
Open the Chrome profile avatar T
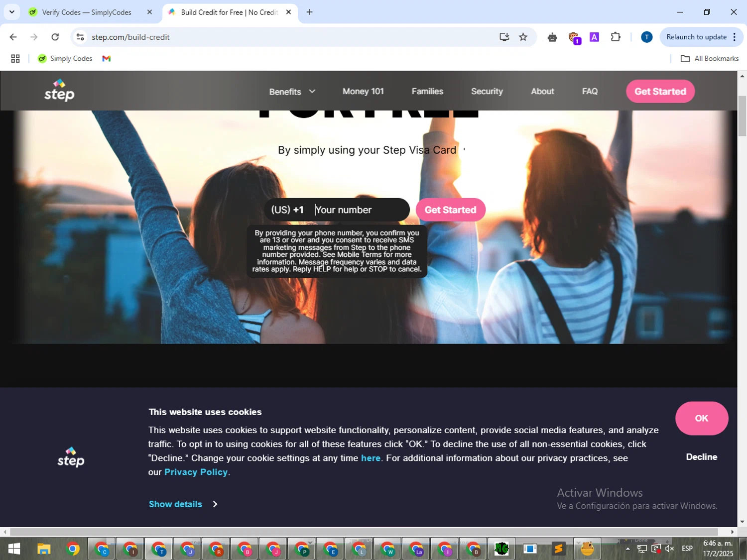pos(646,37)
